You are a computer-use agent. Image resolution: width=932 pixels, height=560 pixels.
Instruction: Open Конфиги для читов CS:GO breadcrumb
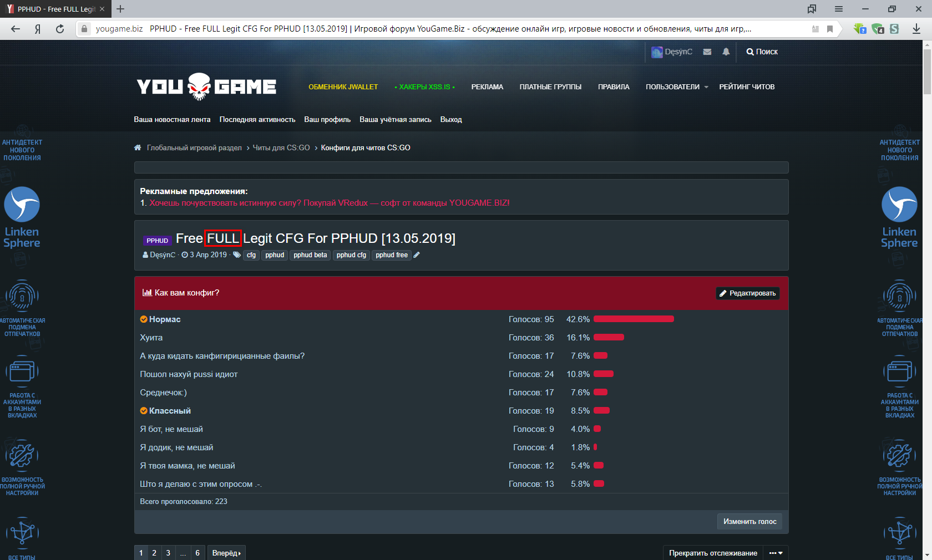tap(366, 147)
